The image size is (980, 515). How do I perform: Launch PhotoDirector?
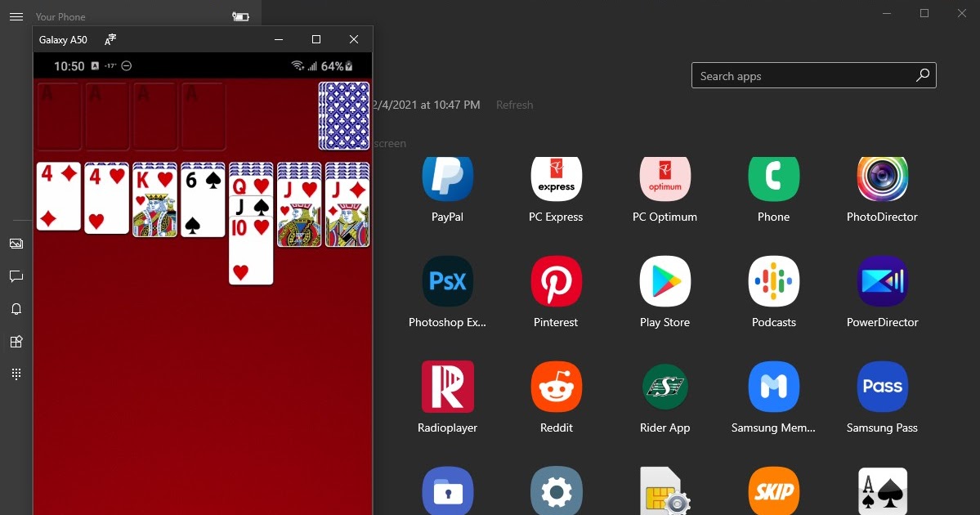pyautogui.click(x=882, y=177)
